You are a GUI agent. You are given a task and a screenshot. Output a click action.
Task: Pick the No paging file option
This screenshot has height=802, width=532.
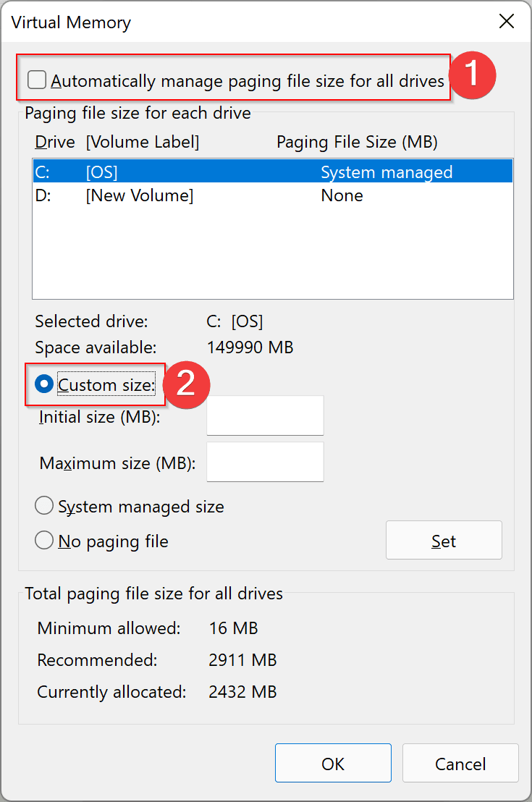pyautogui.click(x=44, y=541)
